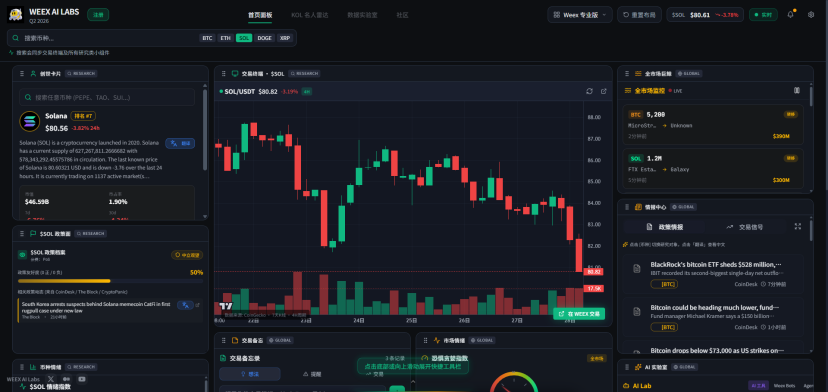Click the columns layout icon in 全市场监控

(x=797, y=90)
